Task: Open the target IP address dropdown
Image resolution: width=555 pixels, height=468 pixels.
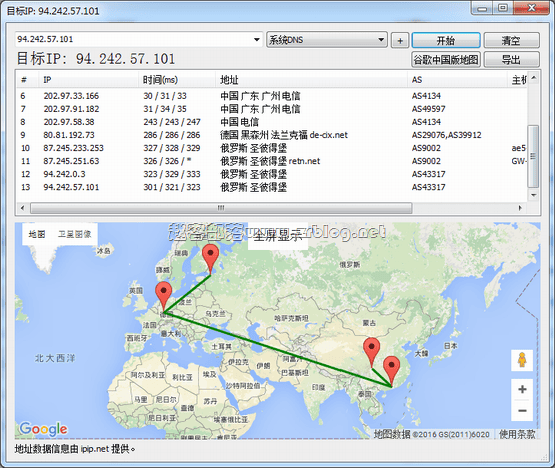Action: 257,39
